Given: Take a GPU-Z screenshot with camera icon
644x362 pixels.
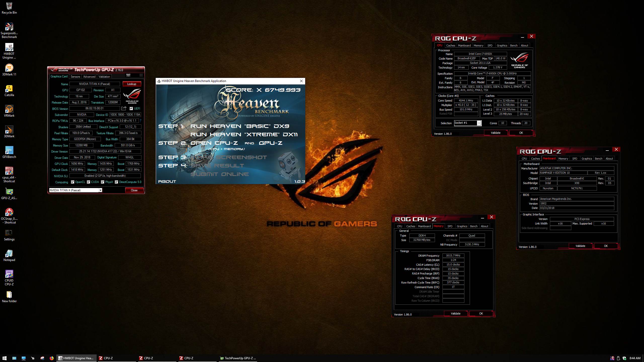Looking at the screenshot, I should coord(128,75).
